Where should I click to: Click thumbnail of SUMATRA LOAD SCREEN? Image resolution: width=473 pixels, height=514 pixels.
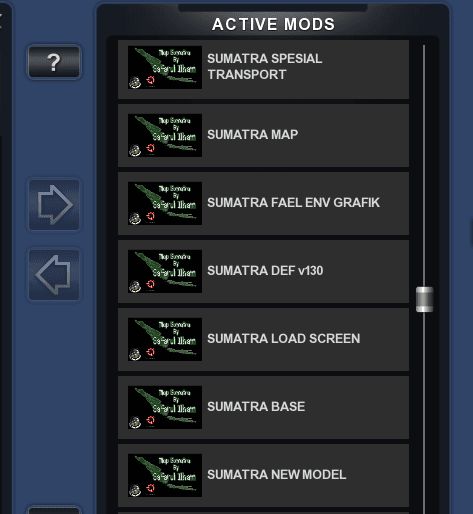point(165,339)
